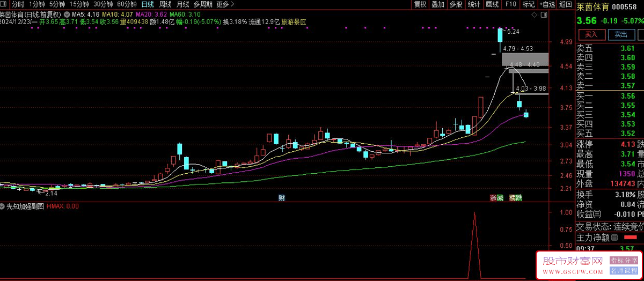Open the F10 company info

[510, 4]
